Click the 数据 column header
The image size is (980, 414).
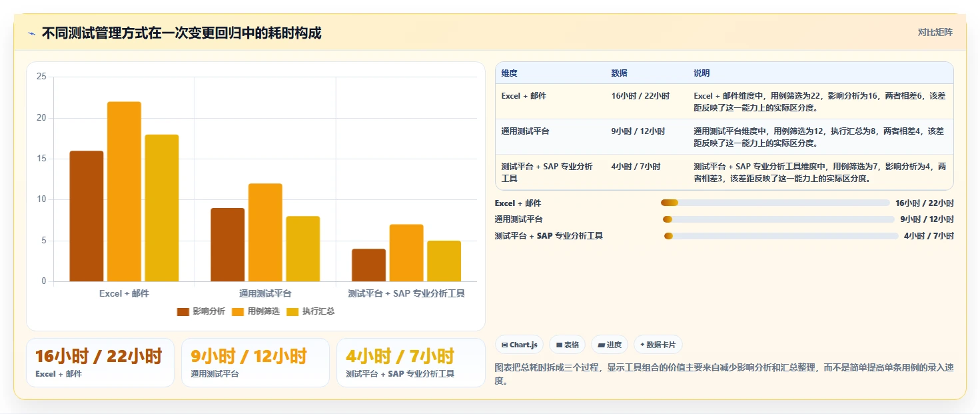pyautogui.click(x=619, y=73)
